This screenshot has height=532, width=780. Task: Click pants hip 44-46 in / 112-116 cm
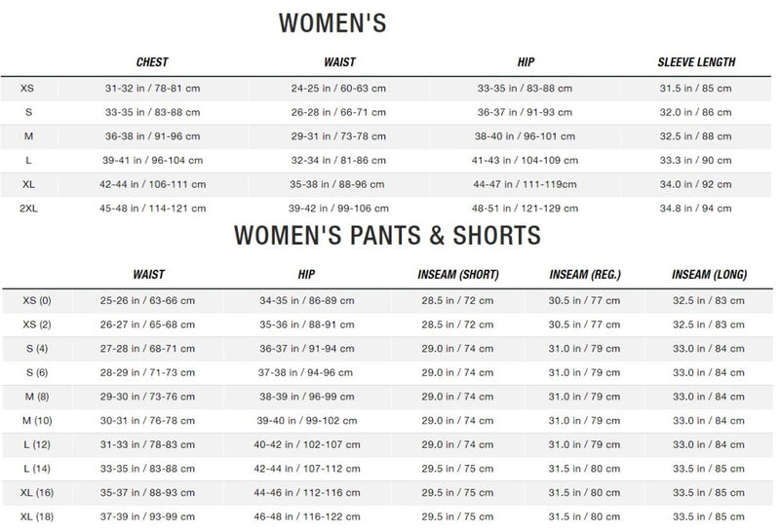307,493
